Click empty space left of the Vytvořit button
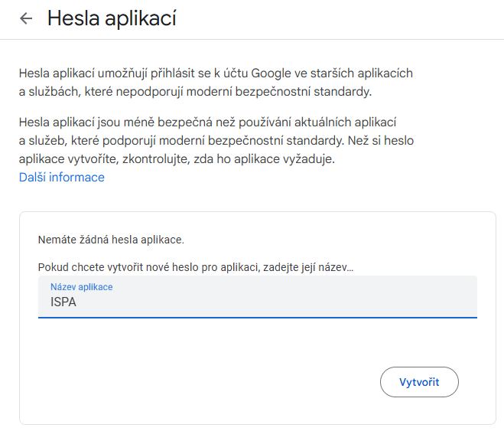Image resolution: width=504 pixels, height=431 pixels. tap(209, 382)
